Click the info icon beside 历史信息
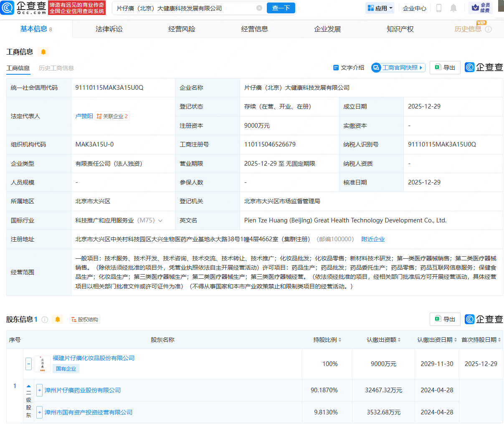The height and width of the screenshot is (424, 504). click(488, 29)
